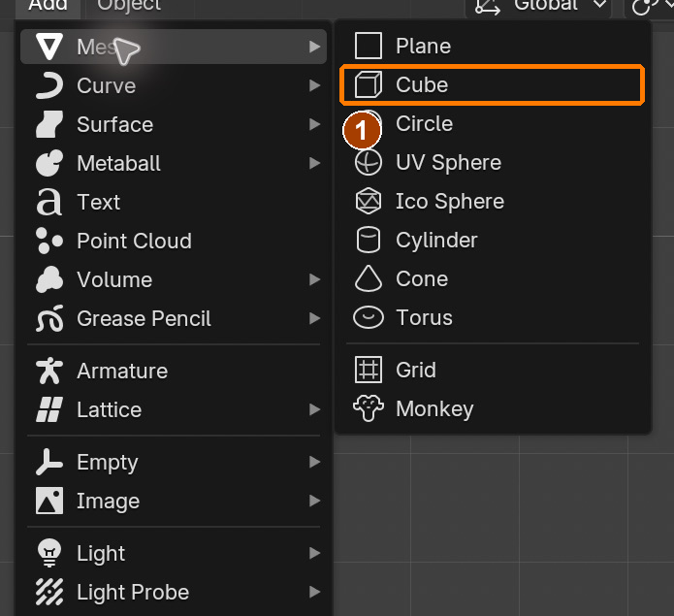Click the Cone icon

[x=369, y=278]
